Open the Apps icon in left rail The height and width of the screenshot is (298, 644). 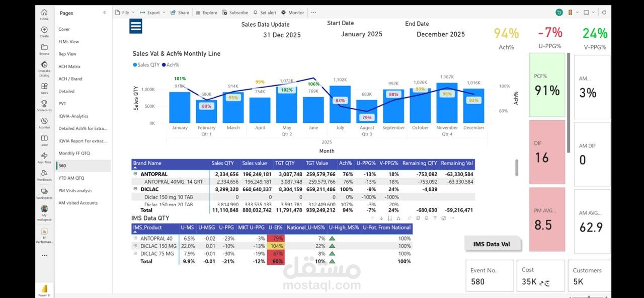tap(44, 86)
